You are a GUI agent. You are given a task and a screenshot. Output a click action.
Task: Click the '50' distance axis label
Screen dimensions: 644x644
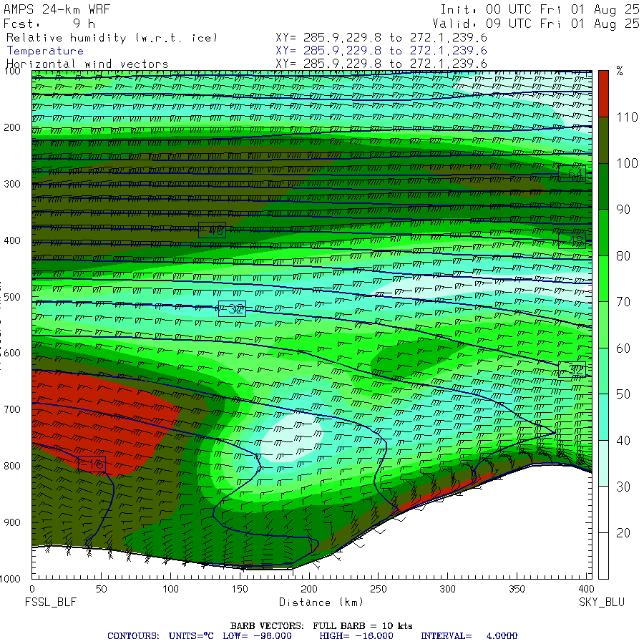coord(102,590)
